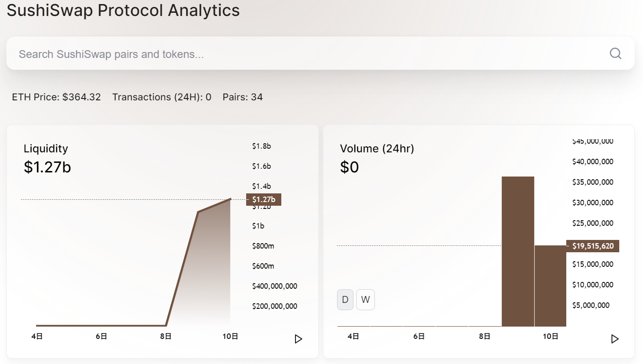Click the $1.27b liquidity price label
This screenshot has height=364, width=643.
pyautogui.click(x=264, y=199)
